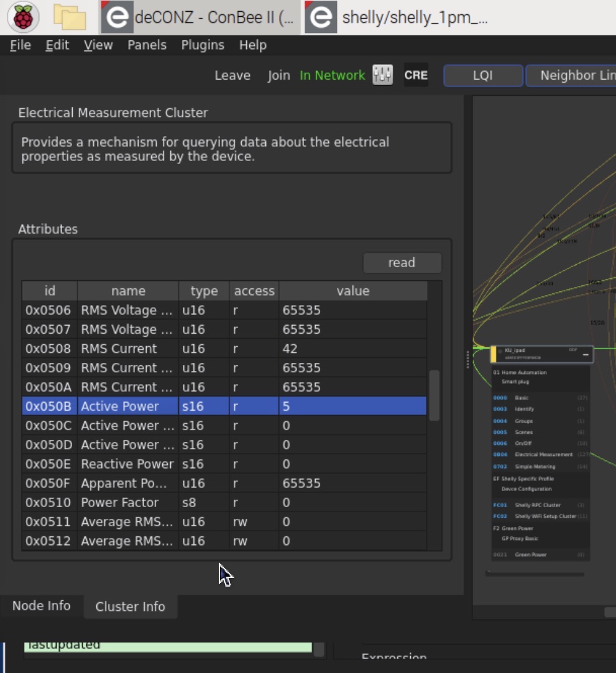Open the Panels menu
616x673 pixels.
pos(147,45)
